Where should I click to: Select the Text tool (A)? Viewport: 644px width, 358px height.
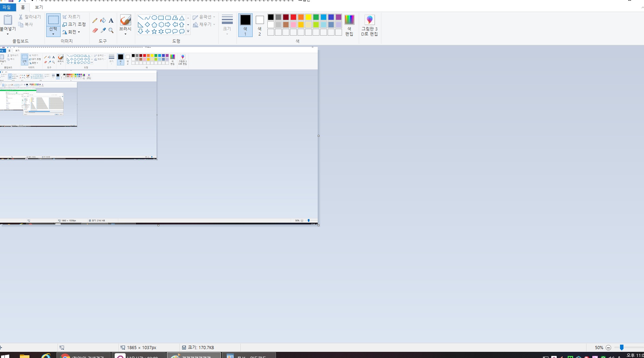pos(111,21)
